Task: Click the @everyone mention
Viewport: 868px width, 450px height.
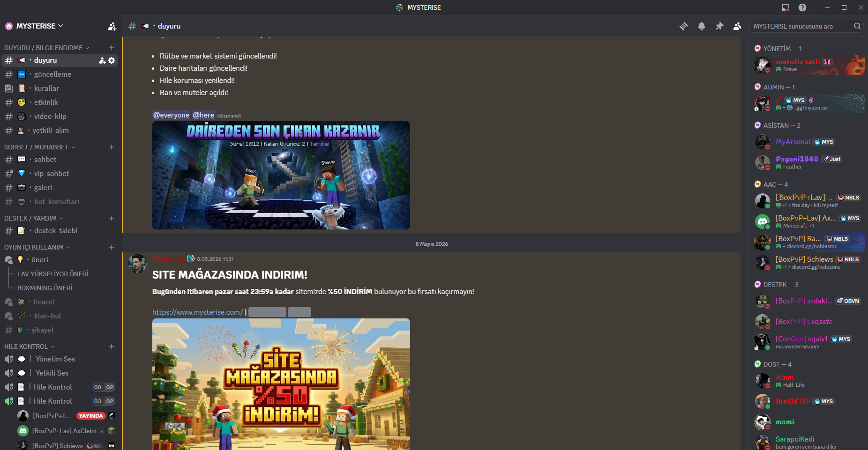Action: (x=172, y=115)
